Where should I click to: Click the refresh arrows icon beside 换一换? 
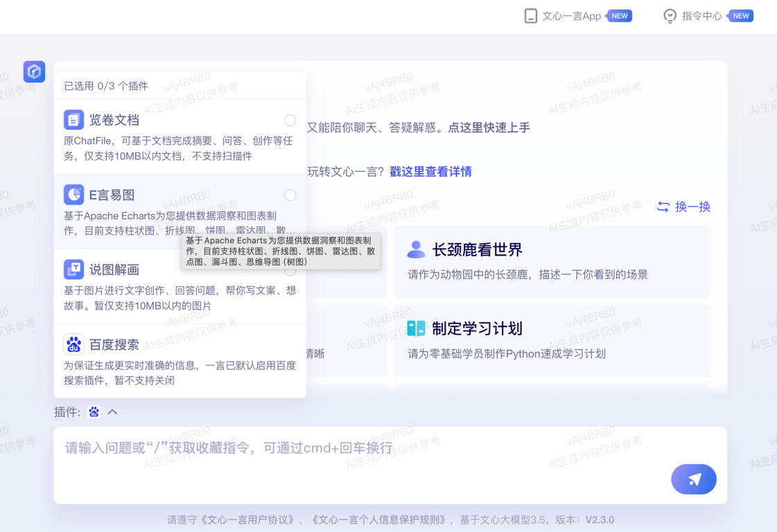(663, 206)
